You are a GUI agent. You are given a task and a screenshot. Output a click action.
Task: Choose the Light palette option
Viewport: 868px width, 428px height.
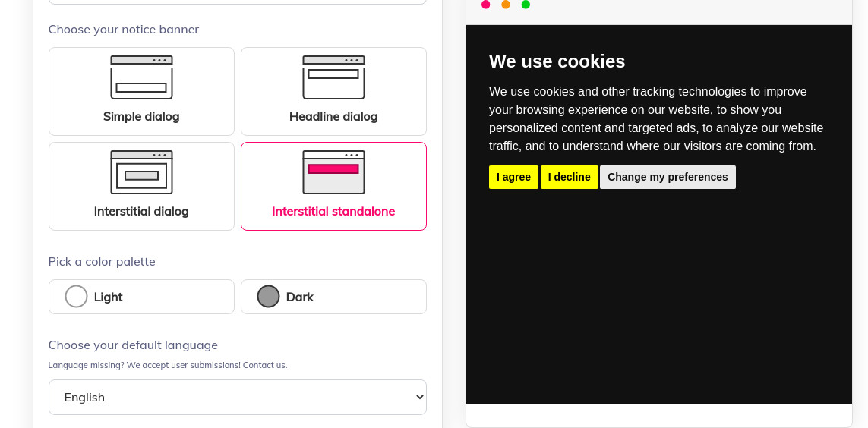(141, 297)
